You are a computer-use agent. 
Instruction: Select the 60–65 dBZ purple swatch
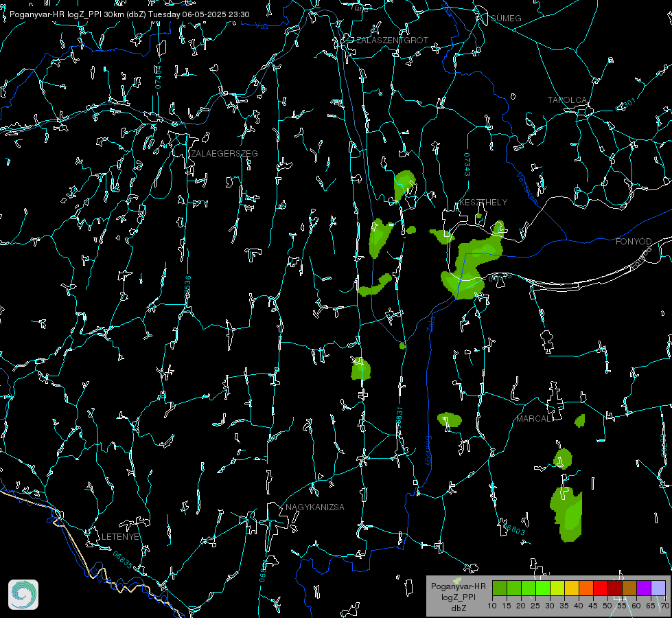point(644,588)
